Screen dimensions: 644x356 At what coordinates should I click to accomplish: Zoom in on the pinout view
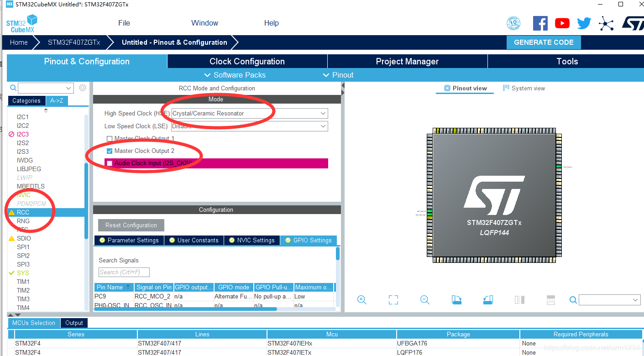point(362,300)
